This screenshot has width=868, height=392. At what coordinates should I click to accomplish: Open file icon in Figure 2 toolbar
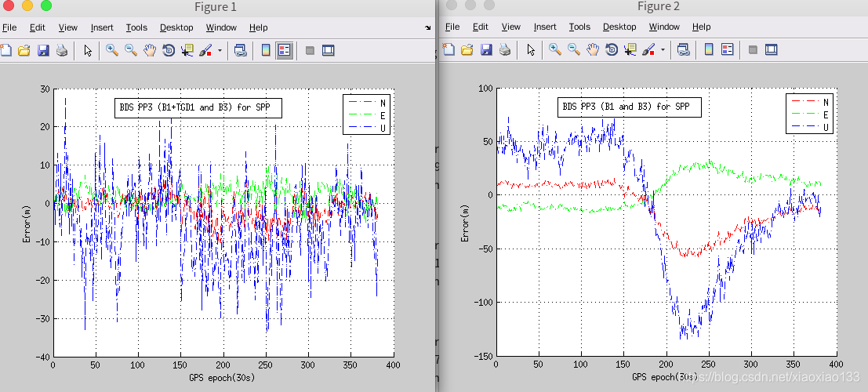point(467,50)
